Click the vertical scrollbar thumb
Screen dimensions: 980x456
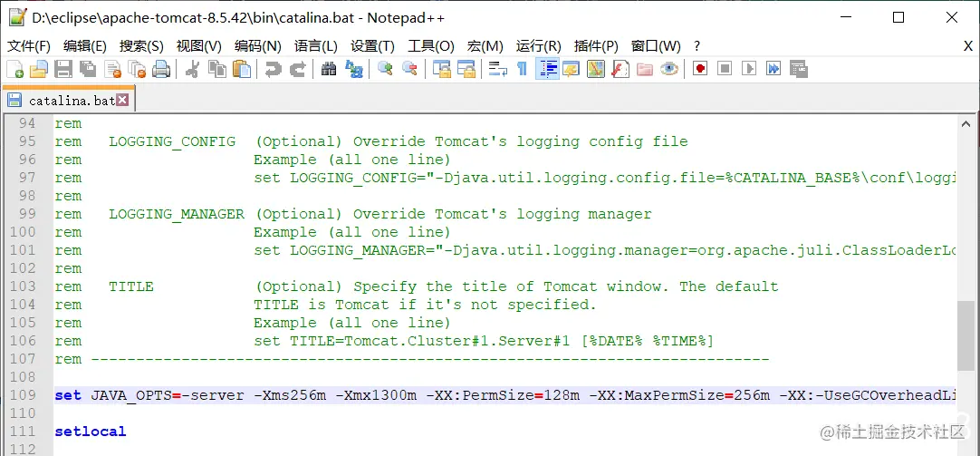966,336
